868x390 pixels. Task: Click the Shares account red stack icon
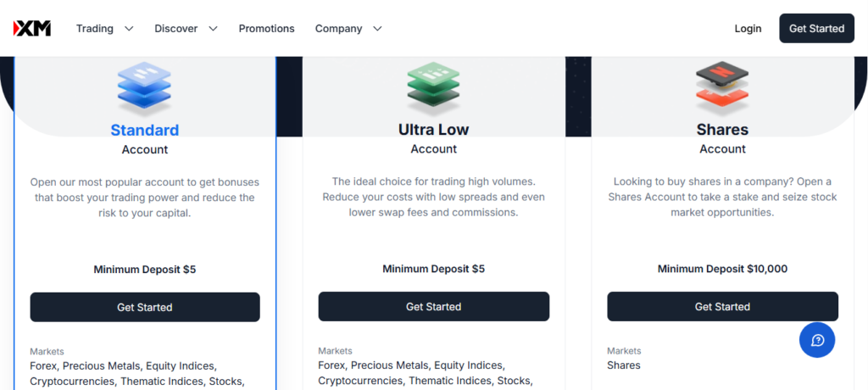[722, 88]
